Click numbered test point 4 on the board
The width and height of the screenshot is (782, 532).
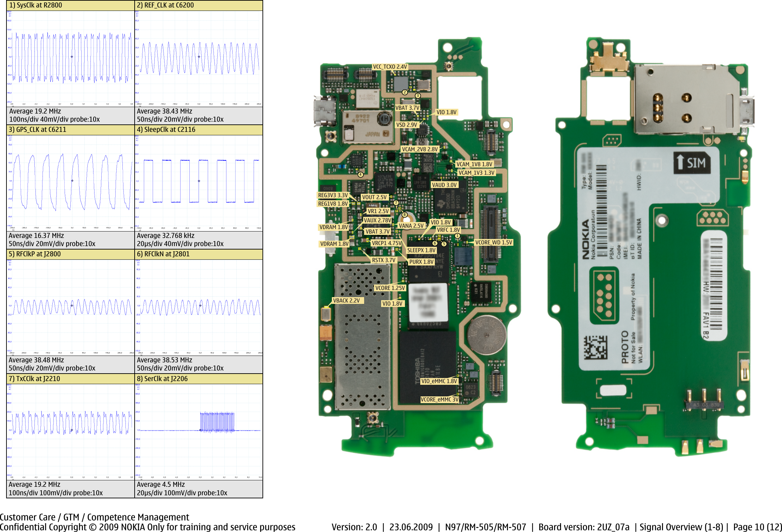pos(360,174)
